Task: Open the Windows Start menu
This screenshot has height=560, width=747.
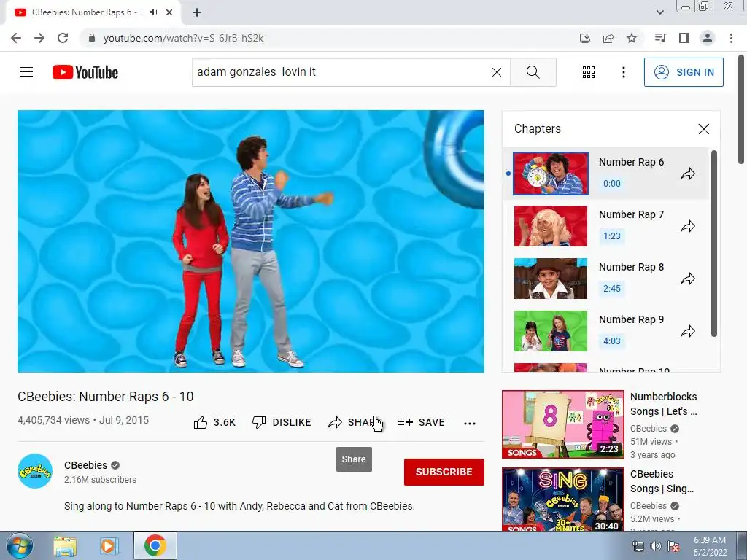Action: (18, 545)
